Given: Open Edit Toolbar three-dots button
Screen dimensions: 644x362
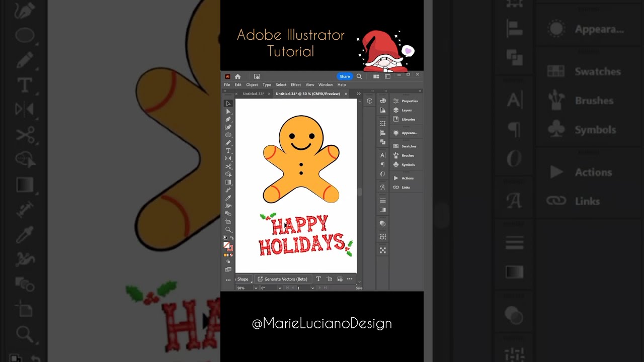Looking at the screenshot, I should (x=228, y=280).
